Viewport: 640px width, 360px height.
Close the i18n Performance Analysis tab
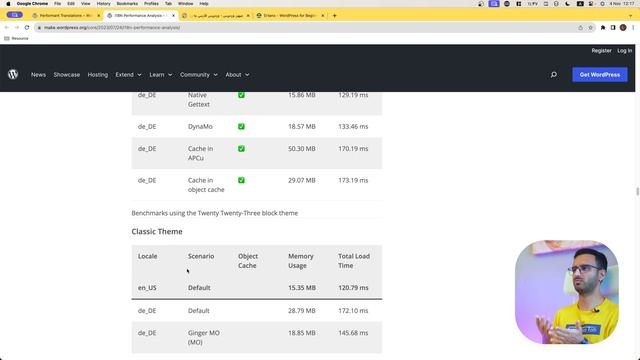pyautogui.click(x=173, y=16)
